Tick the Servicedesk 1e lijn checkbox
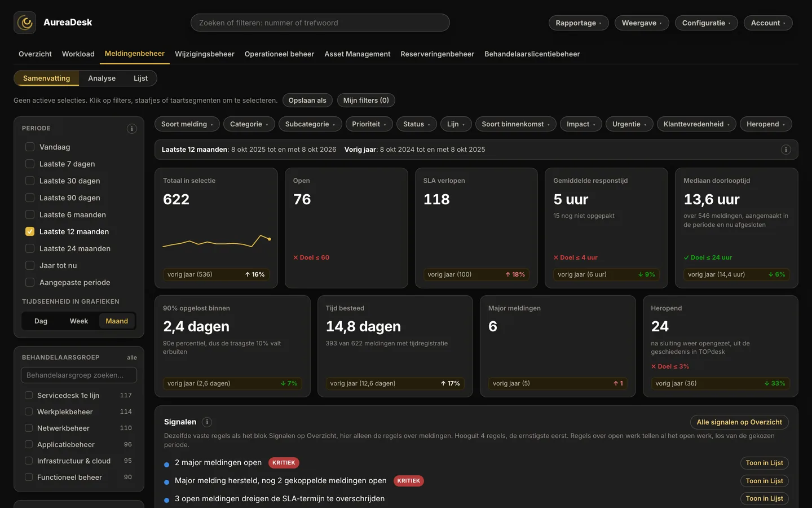 (x=29, y=395)
